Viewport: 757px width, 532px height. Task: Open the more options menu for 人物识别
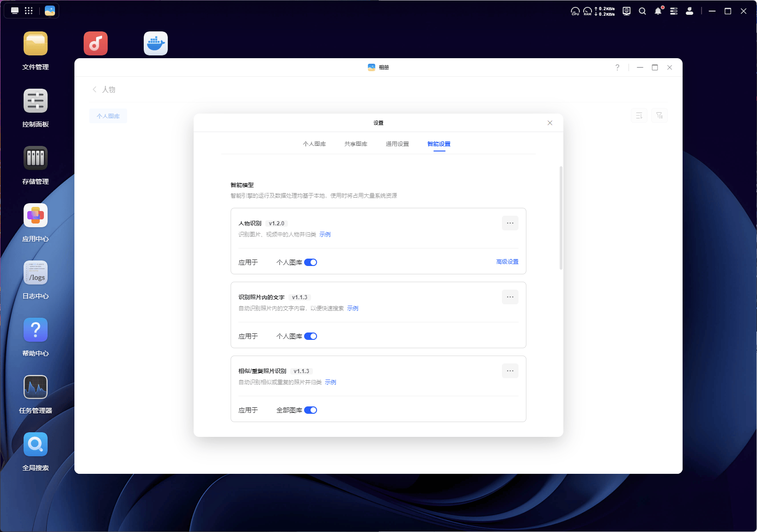click(x=510, y=223)
